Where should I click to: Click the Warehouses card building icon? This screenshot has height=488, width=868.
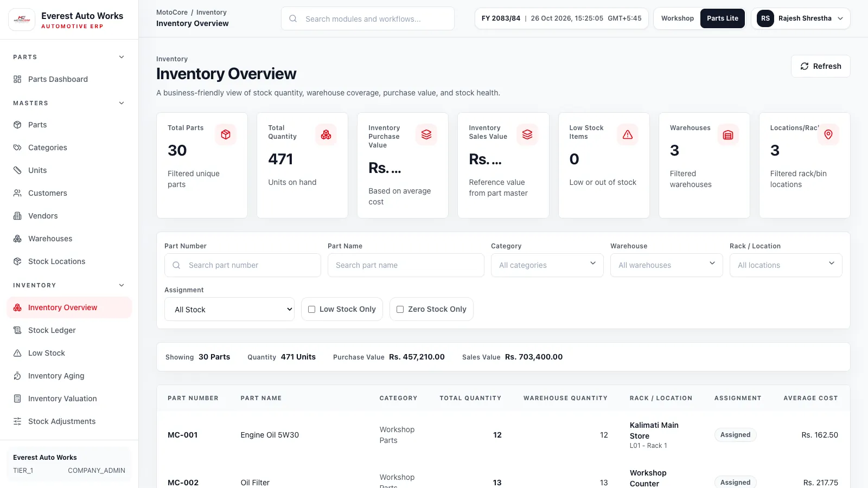coord(728,134)
